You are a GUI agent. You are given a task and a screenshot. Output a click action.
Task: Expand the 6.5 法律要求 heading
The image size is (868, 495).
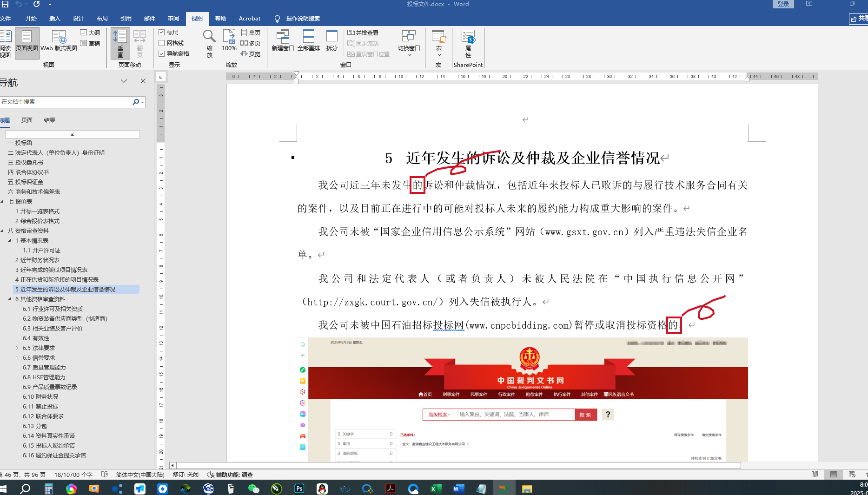[17, 348]
